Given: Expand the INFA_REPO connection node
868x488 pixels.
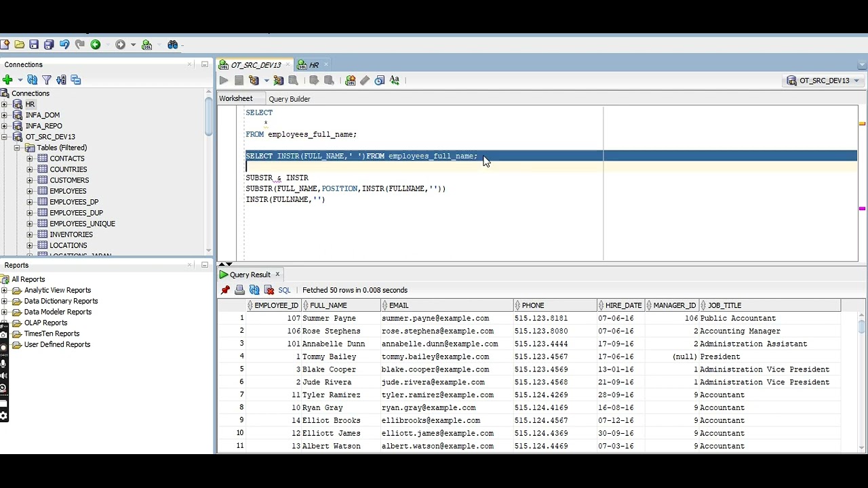Looking at the screenshot, I should (x=5, y=126).
